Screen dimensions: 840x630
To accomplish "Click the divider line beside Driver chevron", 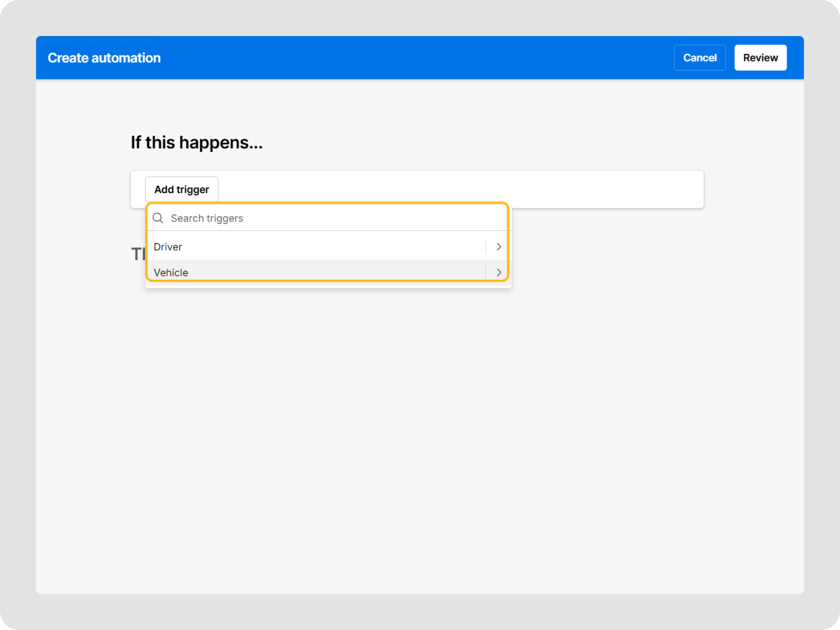I will [x=486, y=247].
